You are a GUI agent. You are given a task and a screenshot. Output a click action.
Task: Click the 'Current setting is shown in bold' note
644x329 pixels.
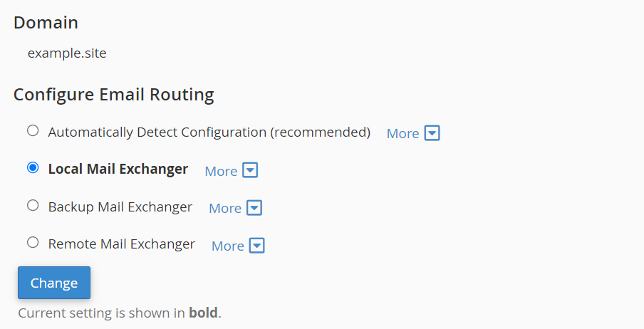120,313
